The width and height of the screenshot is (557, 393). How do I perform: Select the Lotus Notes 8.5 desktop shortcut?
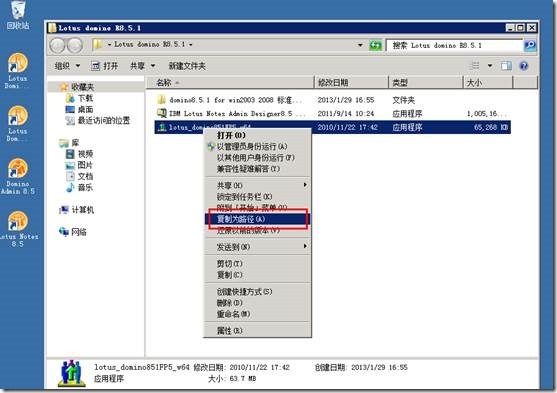pos(18,229)
